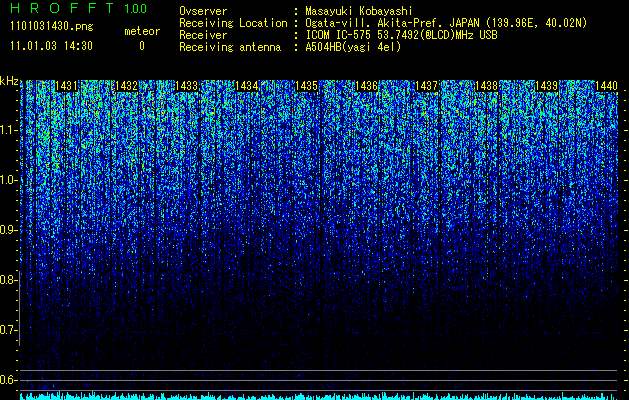The width and height of the screenshot is (629, 400).
Task: Click the meteor count 0
Action: 142,46
